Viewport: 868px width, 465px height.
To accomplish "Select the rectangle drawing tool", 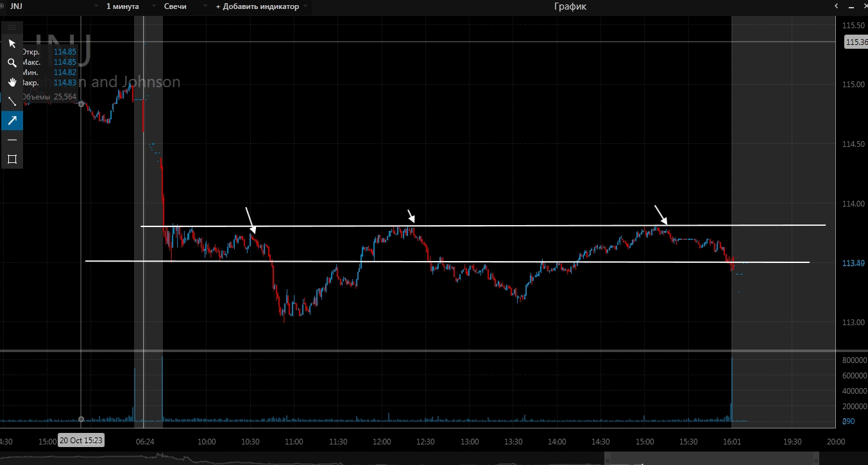I will [x=12, y=159].
